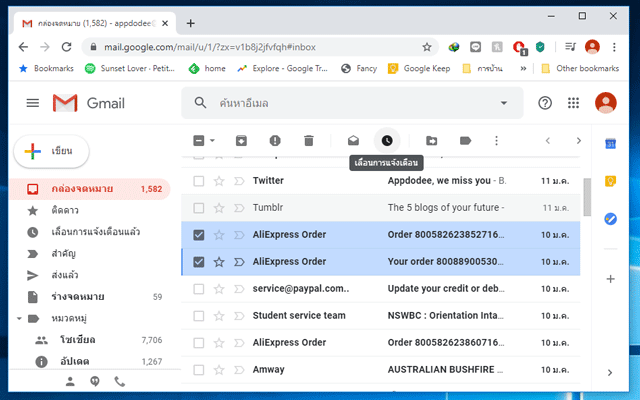
Task: Tick the service@paypal.com email checkbox
Action: point(199,289)
